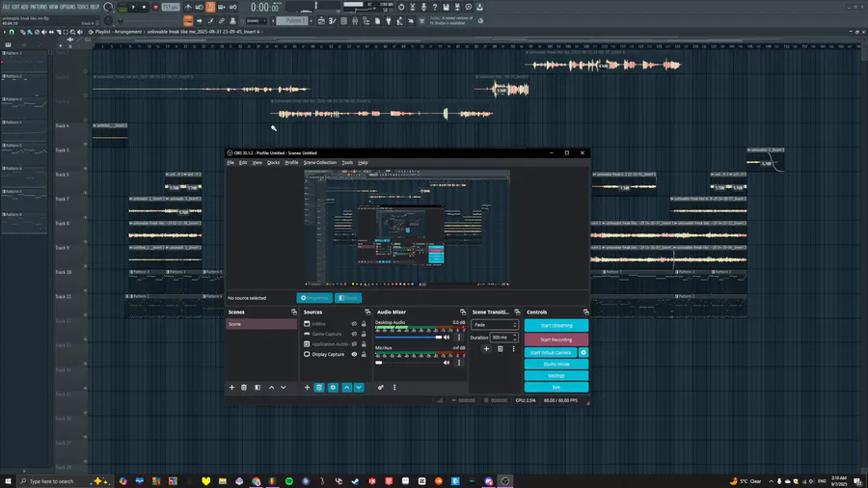Mute Mic/Aux speaker icon

click(x=447, y=363)
